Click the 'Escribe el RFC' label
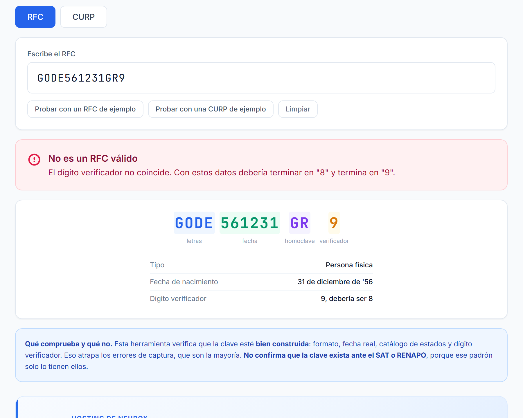The width and height of the screenshot is (532, 418). coord(51,54)
